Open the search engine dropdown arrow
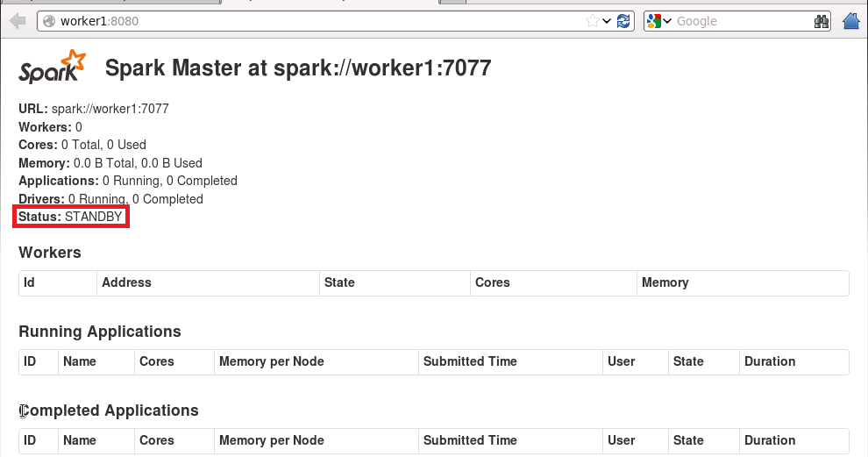This screenshot has width=868, height=457. click(667, 21)
